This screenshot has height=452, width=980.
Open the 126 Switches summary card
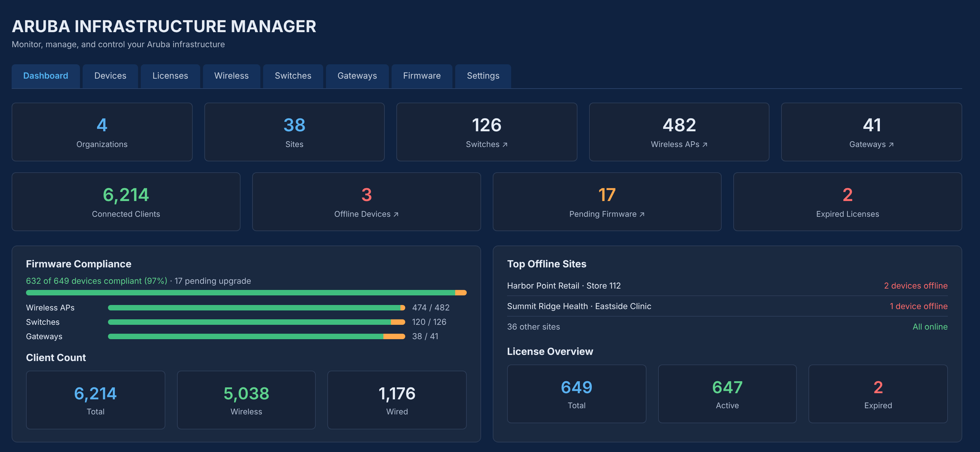(487, 132)
